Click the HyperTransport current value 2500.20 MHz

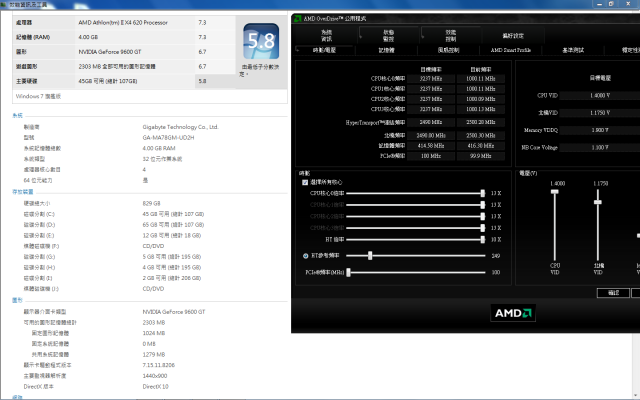[x=481, y=122]
